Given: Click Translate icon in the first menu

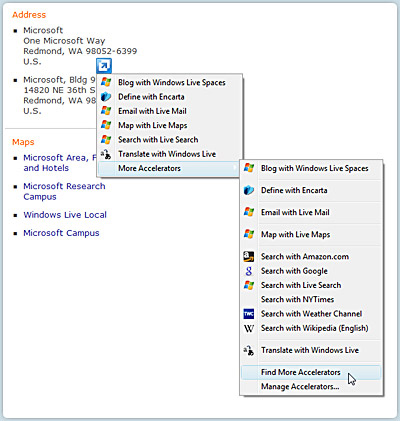Looking at the screenshot, I should (106, 154).
